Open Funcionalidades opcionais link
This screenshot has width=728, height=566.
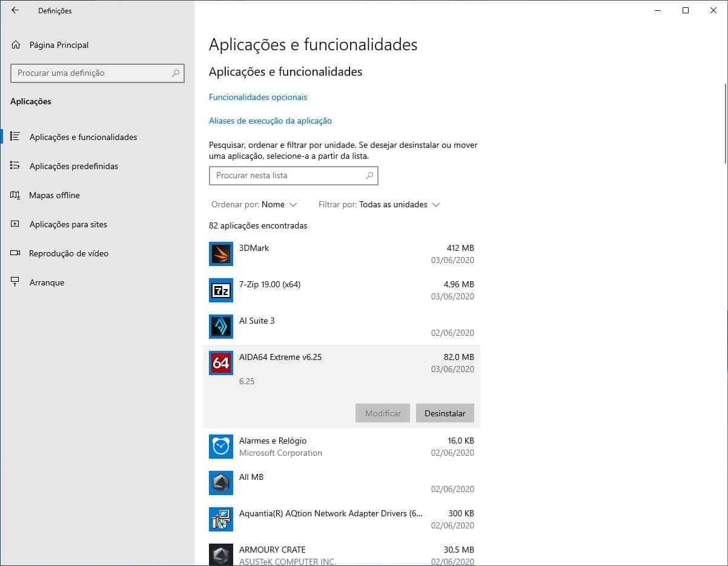pos(258,97)
